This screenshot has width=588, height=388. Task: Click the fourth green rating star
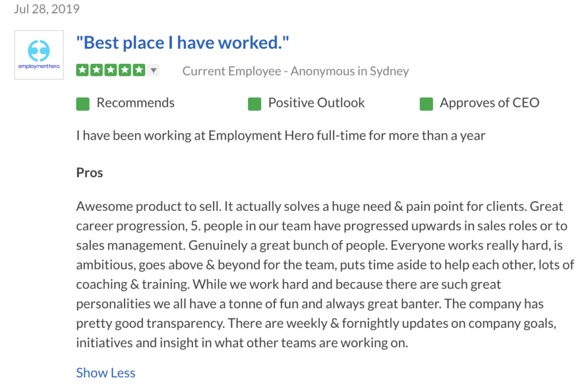click(125, 70)
